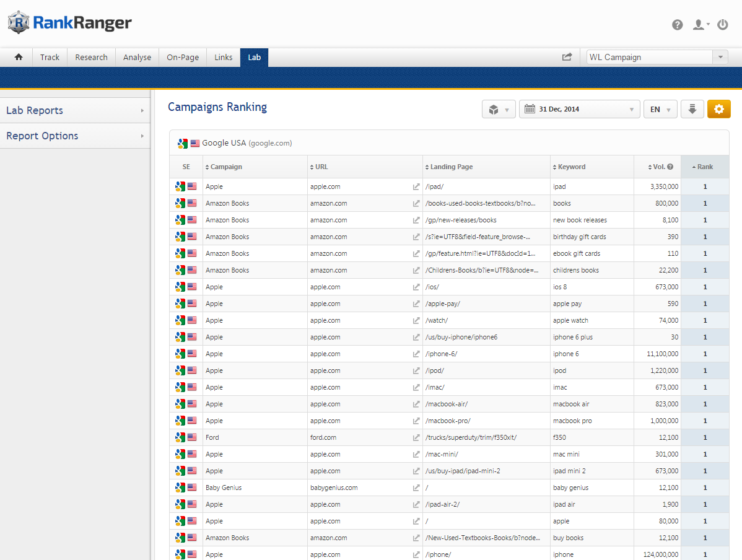
Task: Open external link icon for ford.com row
Action: [x=416, y=438]
